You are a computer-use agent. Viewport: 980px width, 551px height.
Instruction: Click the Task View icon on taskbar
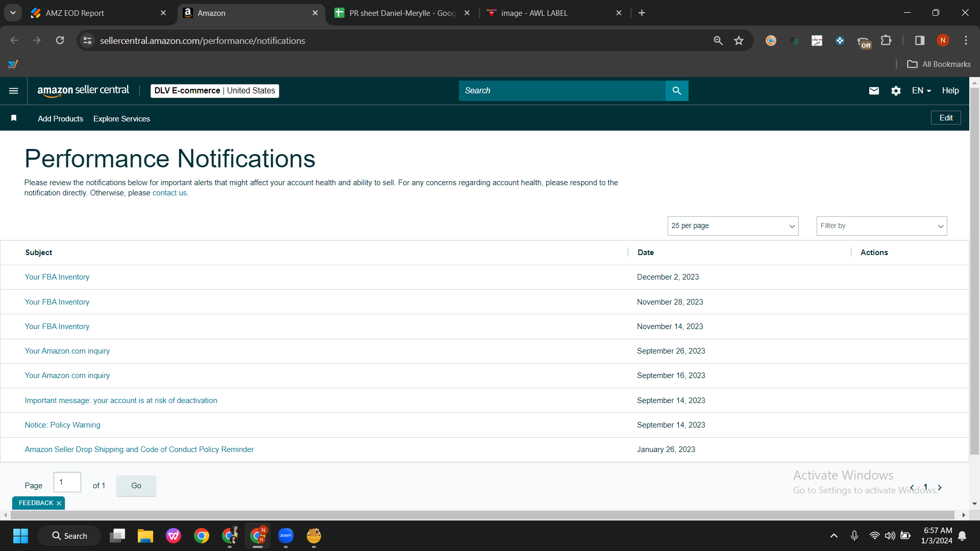(x=117, y=536)
